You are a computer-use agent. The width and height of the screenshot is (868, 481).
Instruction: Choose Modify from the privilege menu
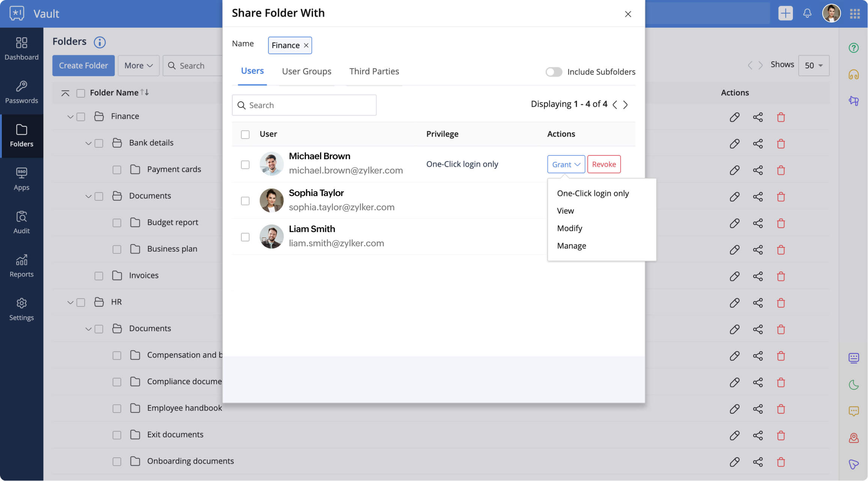[x=569, y=228]
